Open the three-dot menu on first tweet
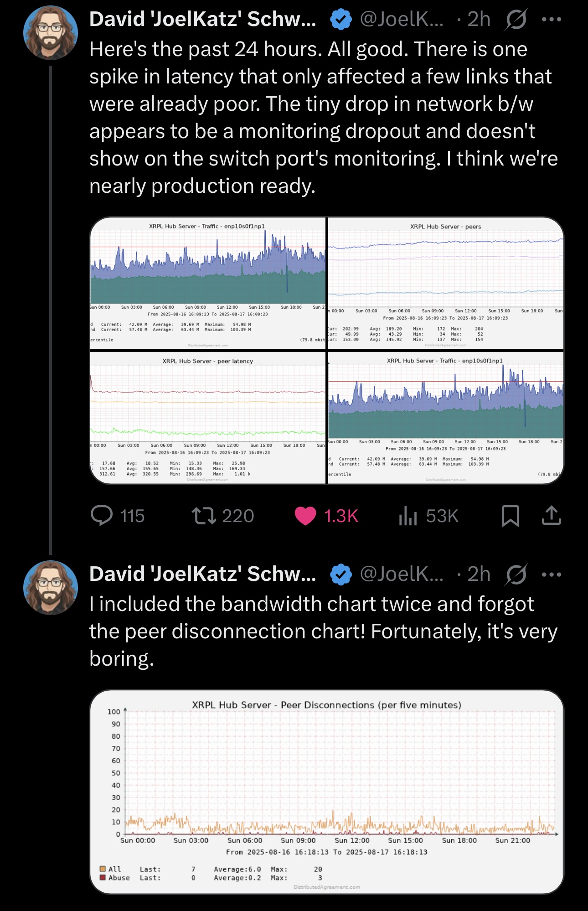This screenshot has width=588, height=911. [552, 19]
